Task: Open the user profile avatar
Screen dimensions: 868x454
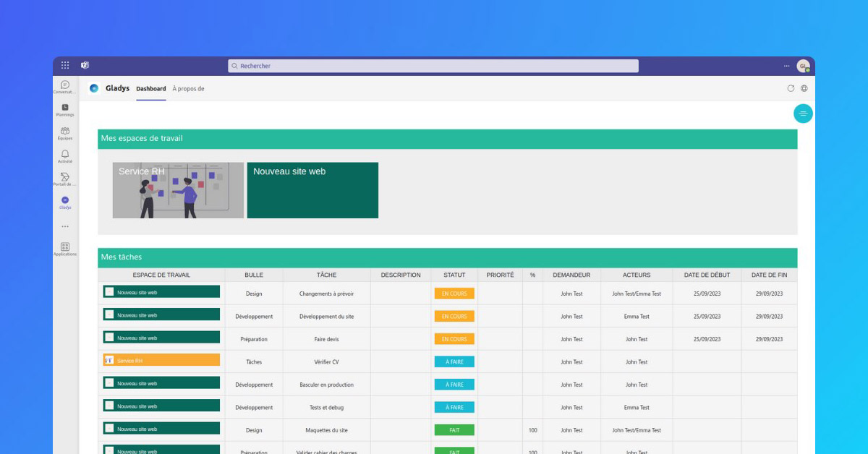Action: tap(803, 66)
